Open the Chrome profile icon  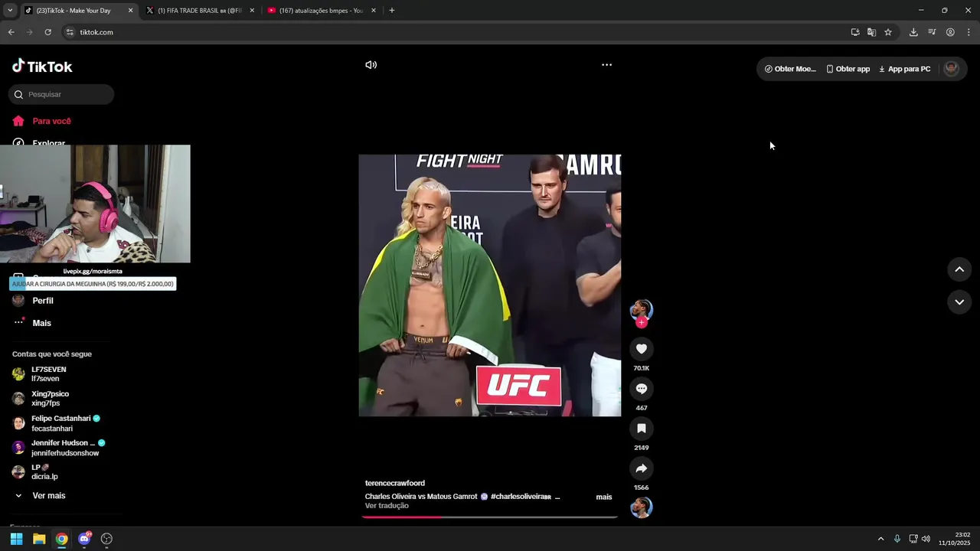[x=950, y=32]
